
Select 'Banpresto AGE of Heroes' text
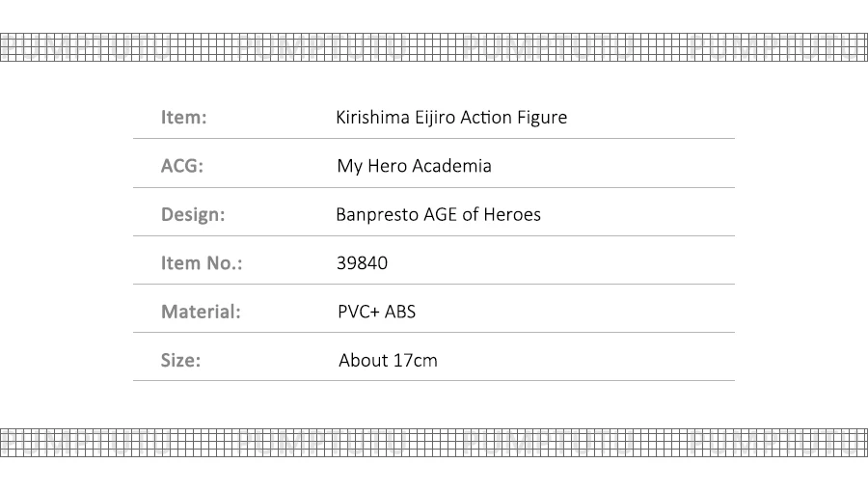pyautogui.click(x=439, y=215)
